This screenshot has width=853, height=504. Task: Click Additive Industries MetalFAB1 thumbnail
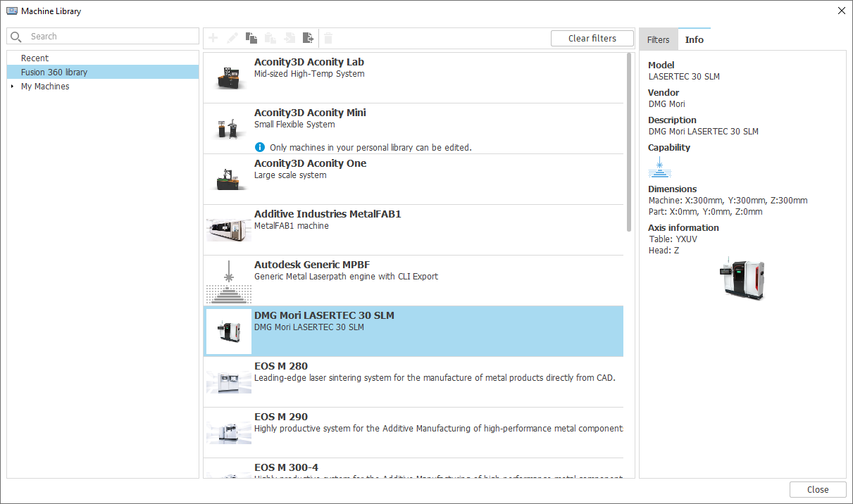click(x=229, y=229)
